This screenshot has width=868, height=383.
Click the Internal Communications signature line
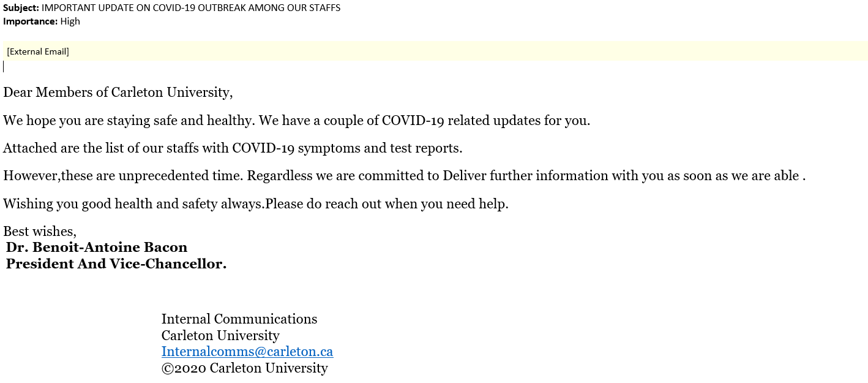pos(239,319)
